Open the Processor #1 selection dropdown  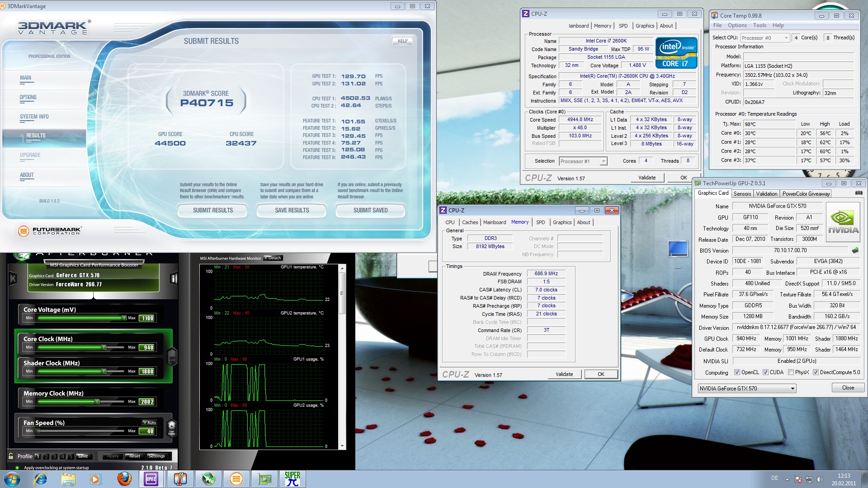(603, 161)
